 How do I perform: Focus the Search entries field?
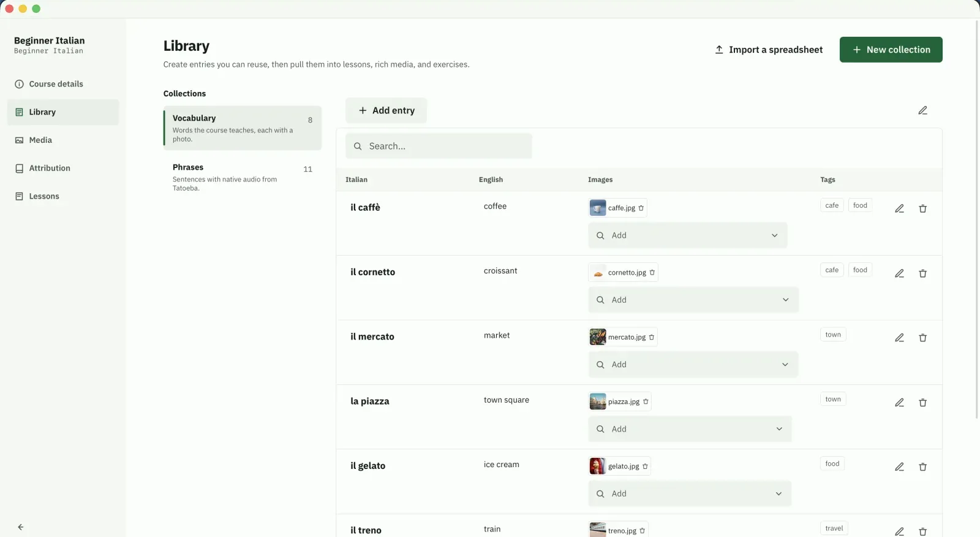[439, 146]
